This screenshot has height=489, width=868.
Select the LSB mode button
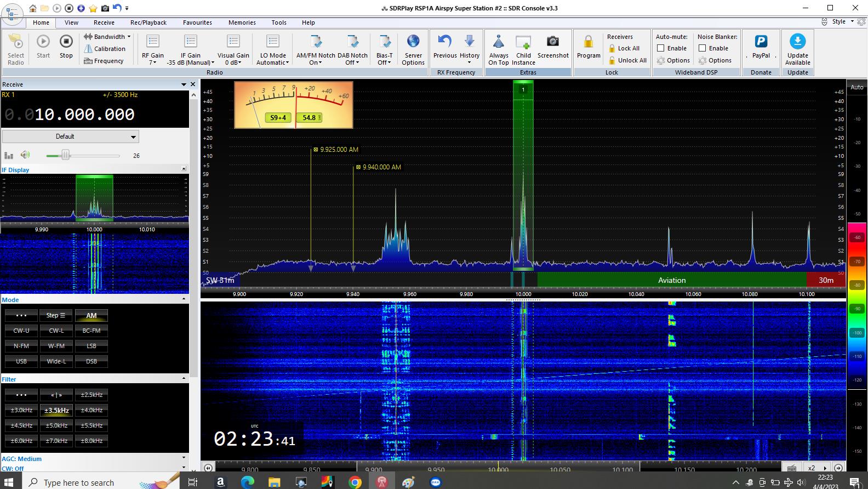coord(92,346)
